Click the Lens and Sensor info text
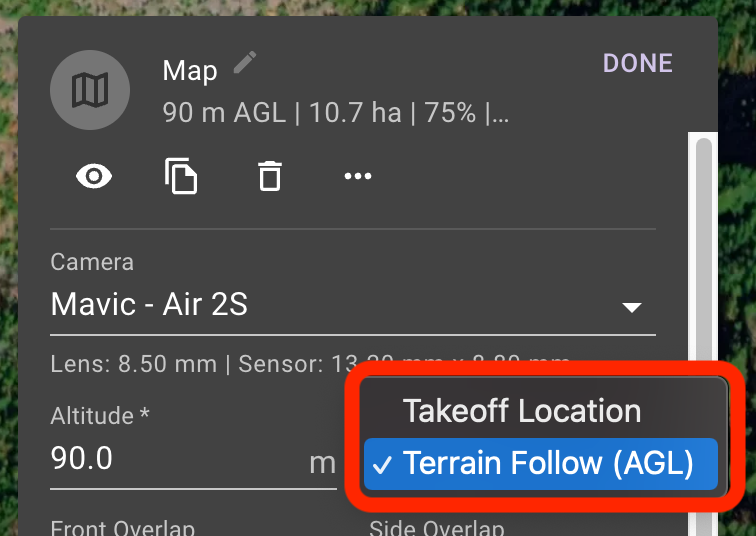This screenshot has height=536, width=756. (310, 363)
